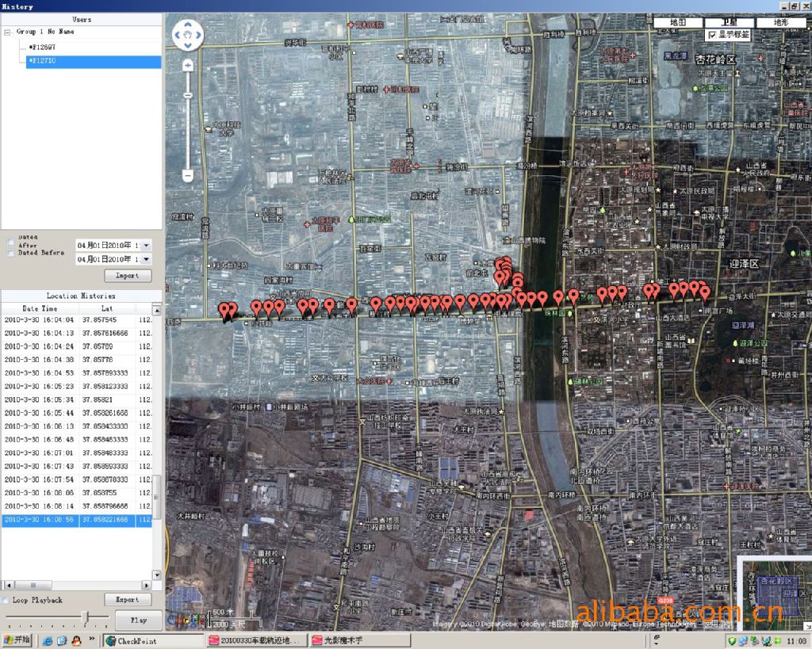The height and width of the screenshot is (649, 812).
Task: Toggle the Loop Playback checkbox
Action: coord(6,600)
